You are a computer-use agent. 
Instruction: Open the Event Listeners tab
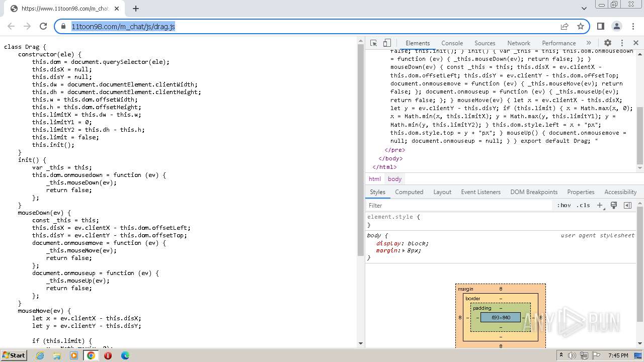tap(480, 192)
